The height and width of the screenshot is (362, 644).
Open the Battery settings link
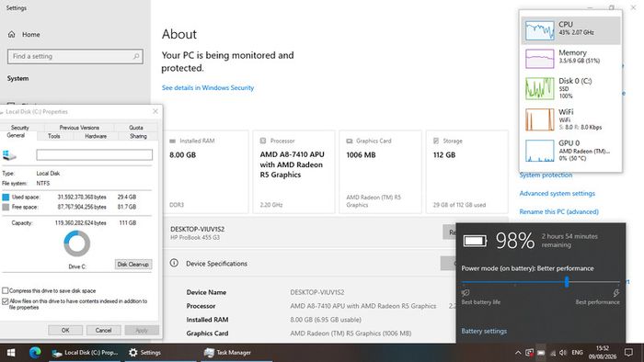pyautogui.click(x=484, y=331)
